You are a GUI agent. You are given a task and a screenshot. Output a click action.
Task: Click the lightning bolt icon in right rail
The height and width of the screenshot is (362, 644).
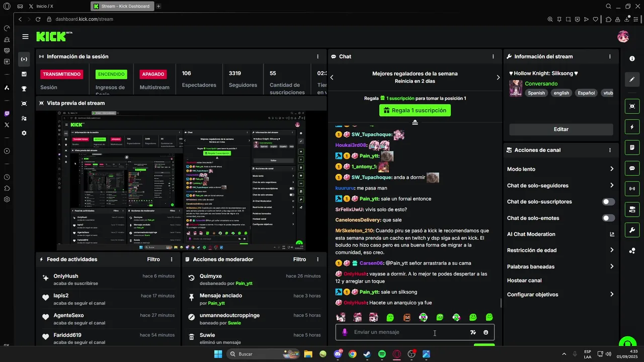[x=632, y=127]
